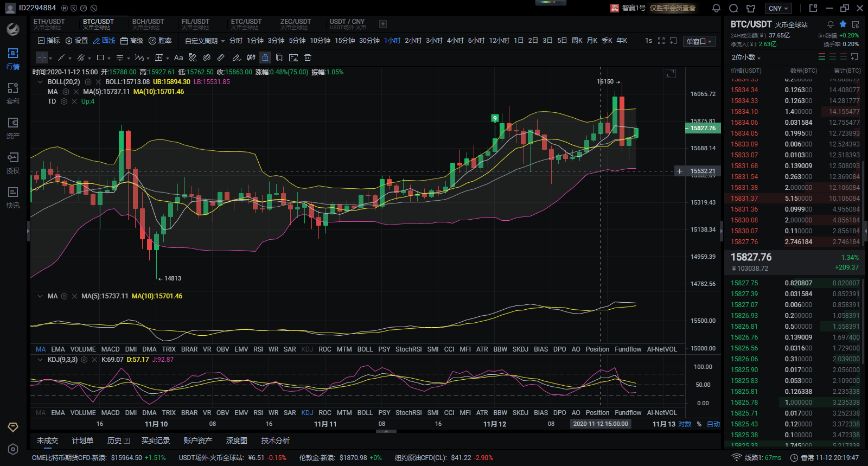Click the fullscreen chart icon
Screen dimensions: 868x466
661,41
